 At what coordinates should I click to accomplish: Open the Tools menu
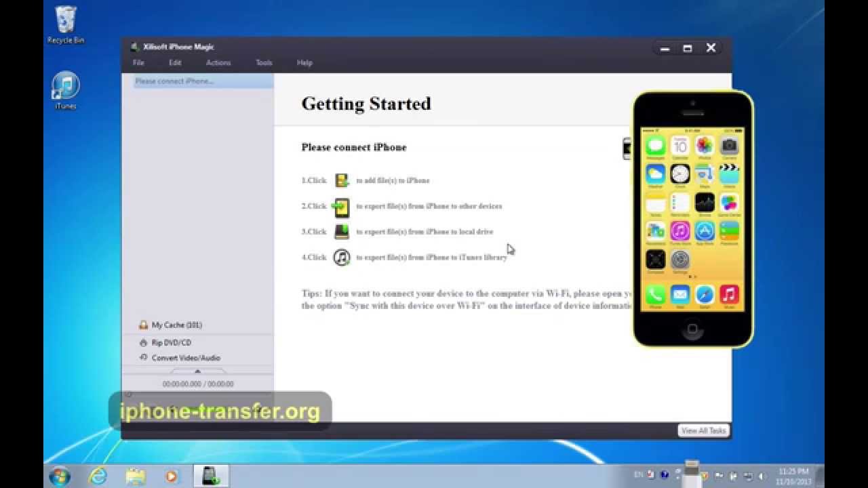[x=264, y=62]
